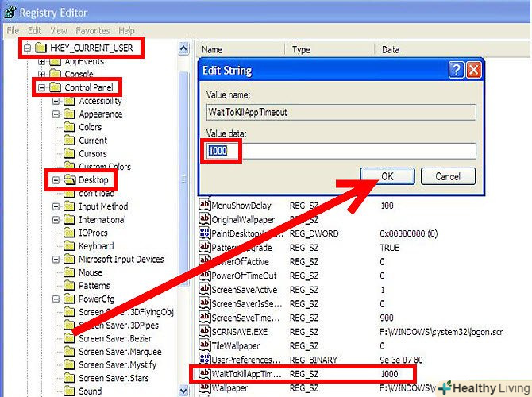Expand the AppEvents key
Screen dimensions: 532x397
coord(41,62)
